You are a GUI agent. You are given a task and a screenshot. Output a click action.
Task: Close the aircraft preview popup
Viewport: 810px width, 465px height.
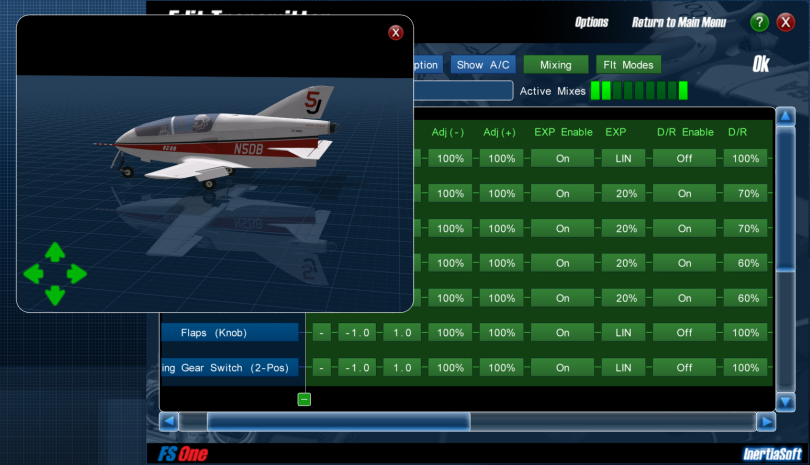click(x=396, y=33)
